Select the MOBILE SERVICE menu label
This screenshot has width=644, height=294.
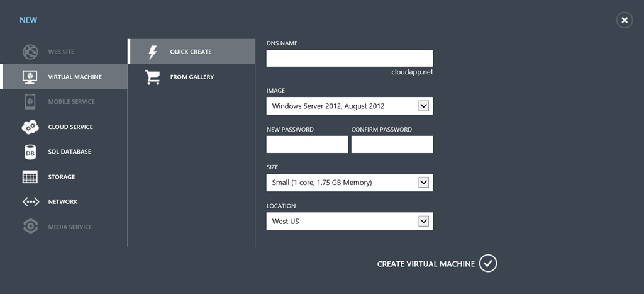pyautogui.click(x=72, y=101)
